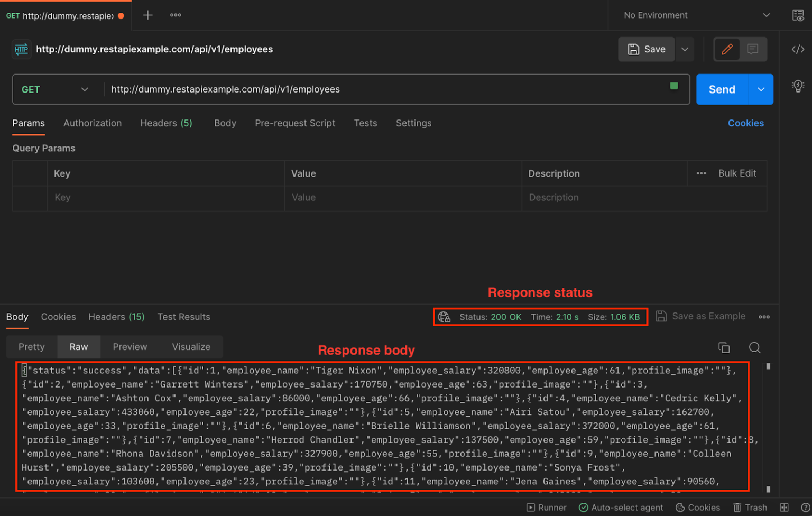Screen dimensions: 812x516
Task: Switch response view to Pretty
Action: [32, 347]
